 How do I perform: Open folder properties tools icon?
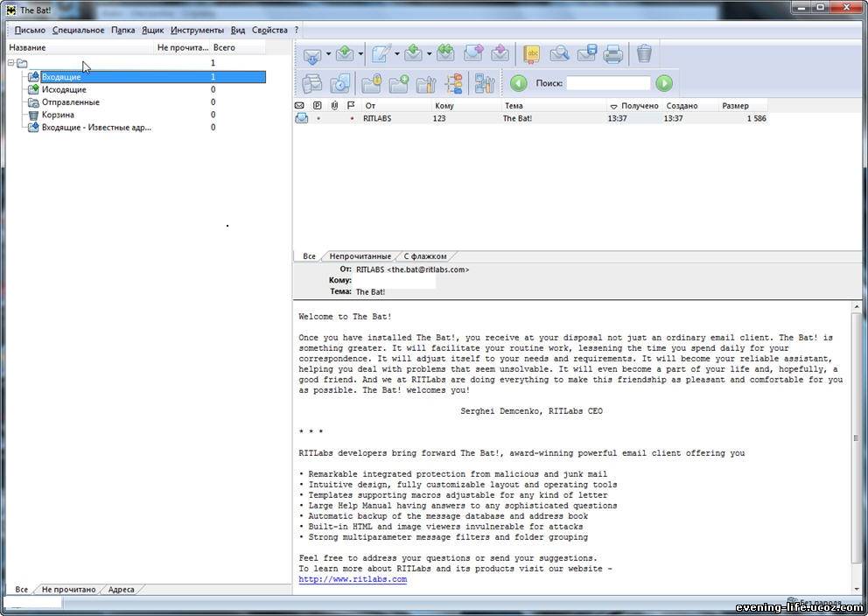point(426,84)
